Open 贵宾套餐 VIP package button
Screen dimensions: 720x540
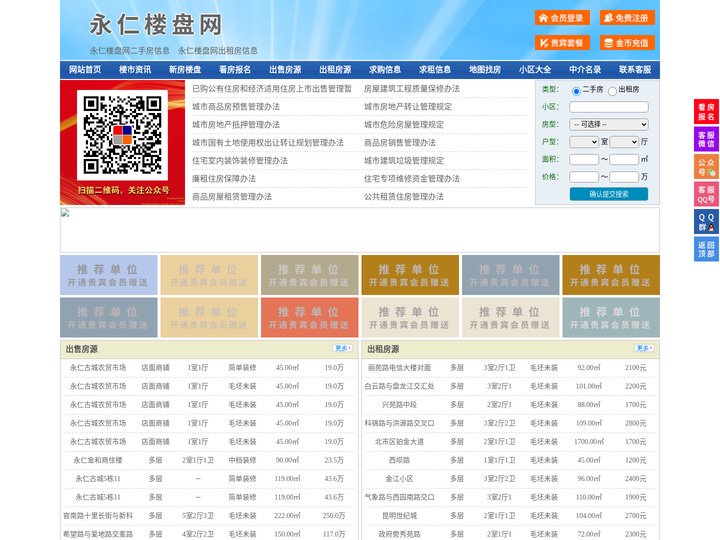point(562,43)
